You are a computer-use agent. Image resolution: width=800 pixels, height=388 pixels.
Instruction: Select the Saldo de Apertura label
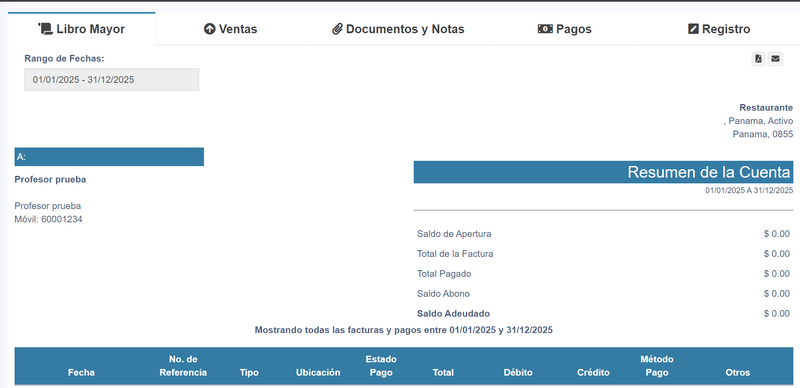[x=454, y=234]
